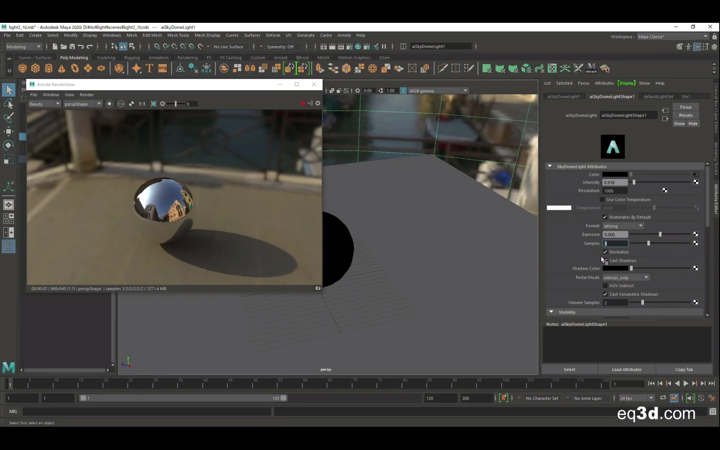Select the arrow Select tool in the toolbox

[8, 90]
